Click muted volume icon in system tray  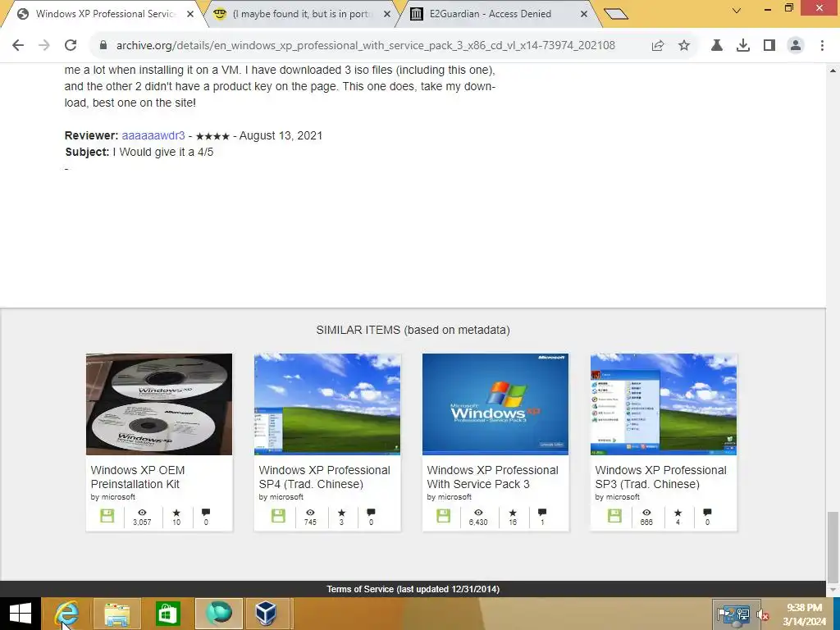tap(763, 615)
